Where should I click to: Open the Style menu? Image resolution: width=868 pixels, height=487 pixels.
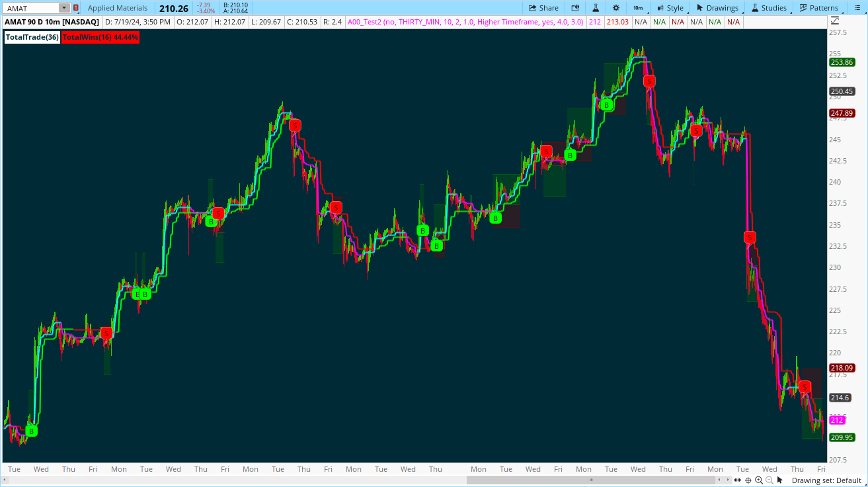pyautogui.click(x=670, y=8)
